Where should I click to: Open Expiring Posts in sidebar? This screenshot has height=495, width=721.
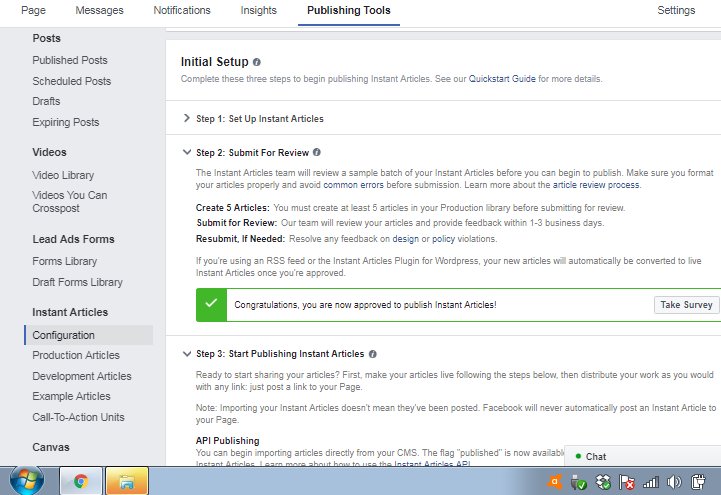pyautogui.click(x=65, y=122)
